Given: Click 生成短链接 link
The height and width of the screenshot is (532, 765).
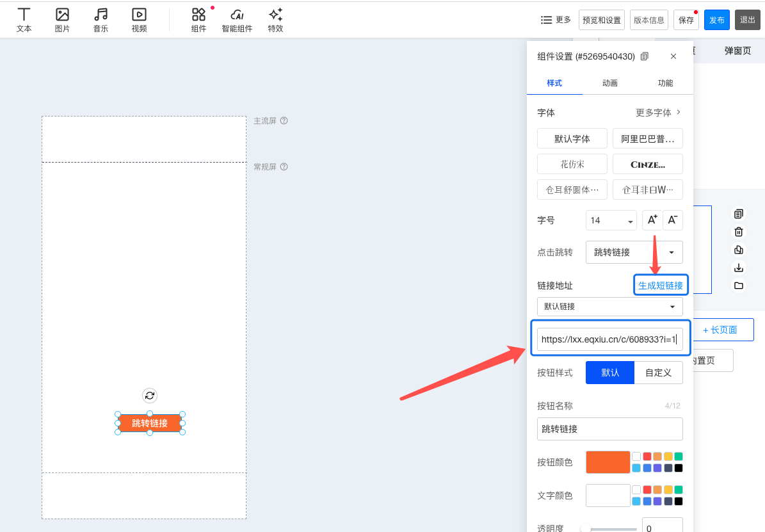Looking at the screenshot, I should (x=661, y=286).
